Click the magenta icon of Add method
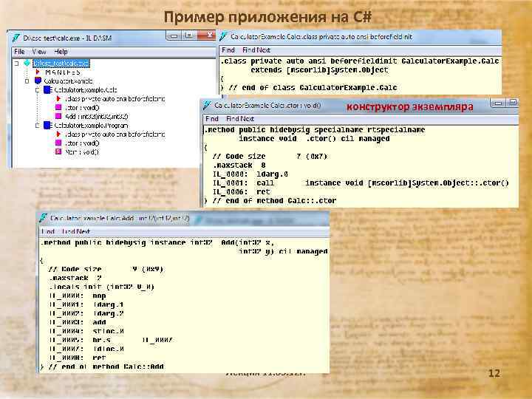532x399 pixels. pos(58,117)
